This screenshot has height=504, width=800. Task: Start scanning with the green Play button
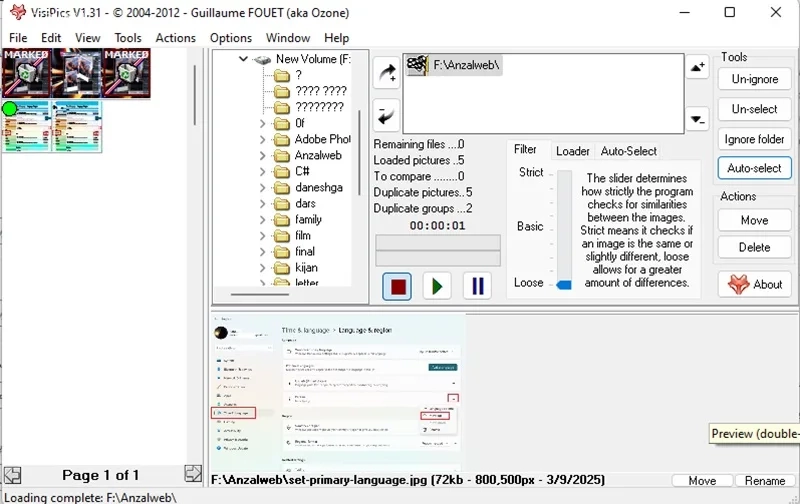pos(437,286)
